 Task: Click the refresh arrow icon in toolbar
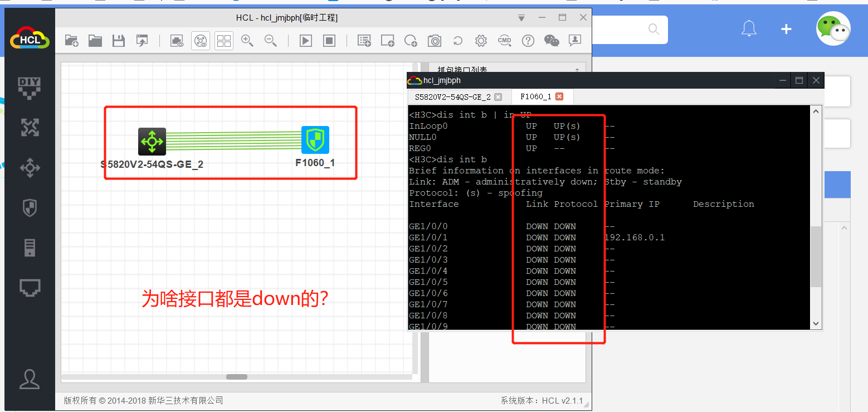point(458,41)
